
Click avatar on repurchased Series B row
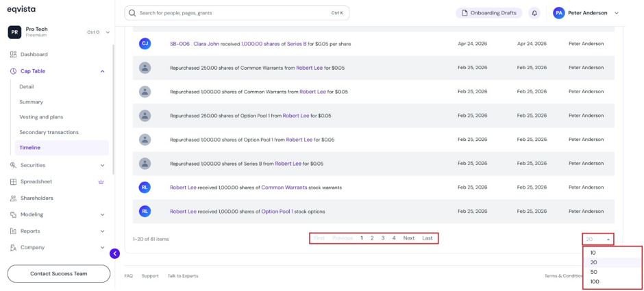(145, 164)
